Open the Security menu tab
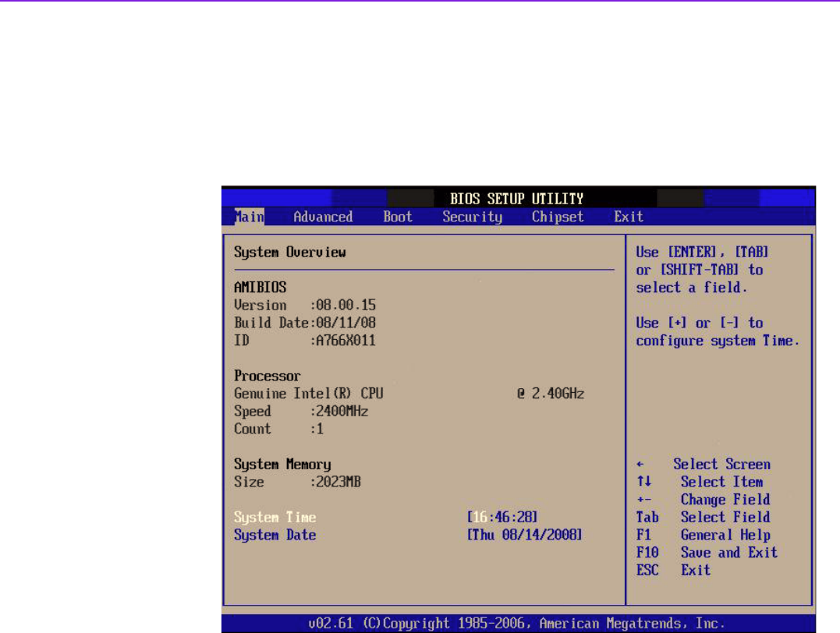The image size is (840, 633). 472,217
